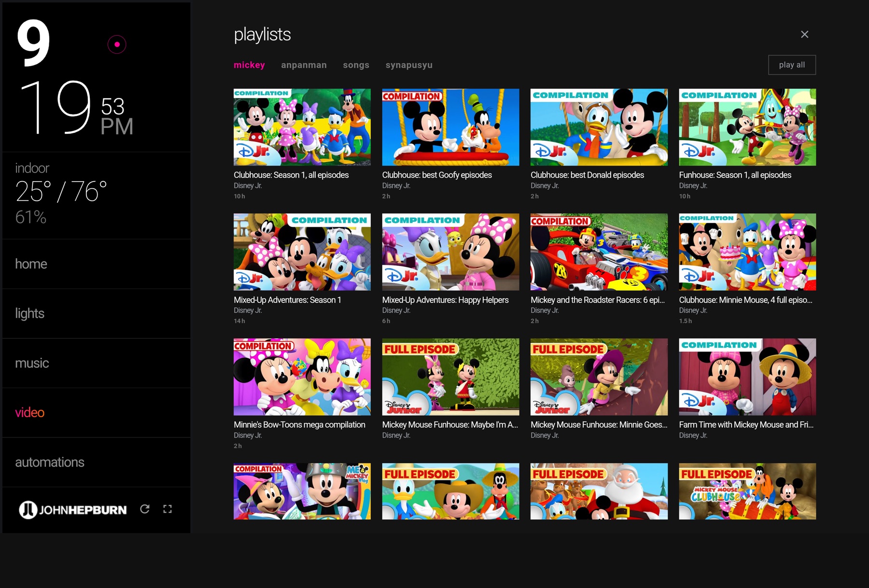Click the title 'Mixed-Up Adventures: Season 1'

coord(287,300)
